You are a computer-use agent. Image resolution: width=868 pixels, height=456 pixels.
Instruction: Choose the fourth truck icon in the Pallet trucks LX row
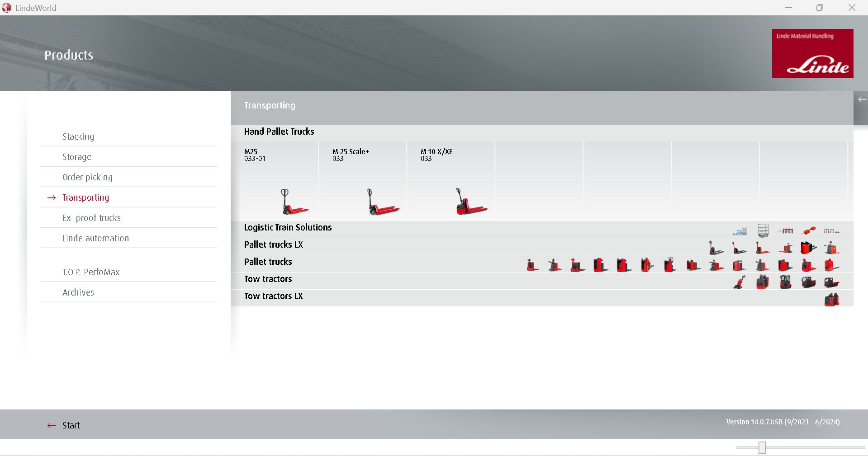coord(786,248)
